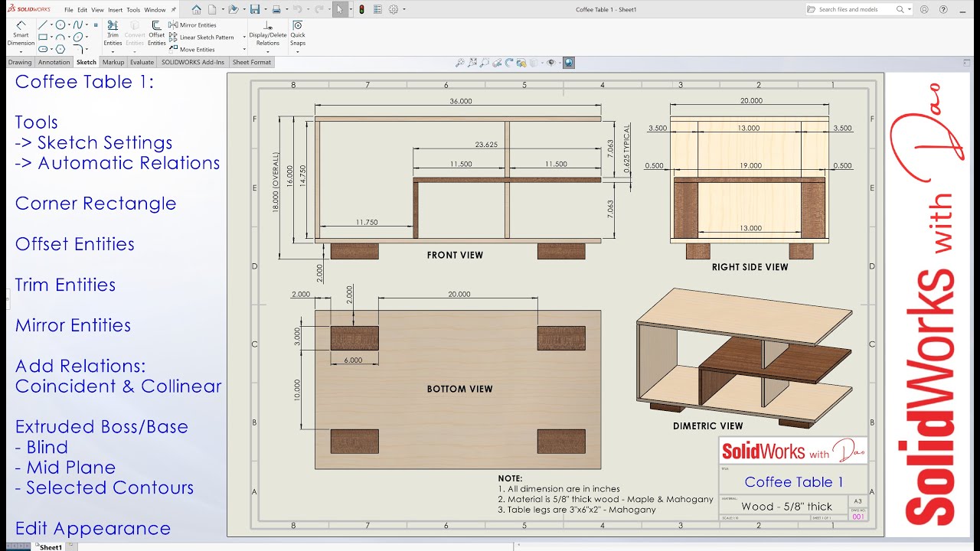
Task: Open SOLIDWORKS Add-Ins tab
Action: 193,62
